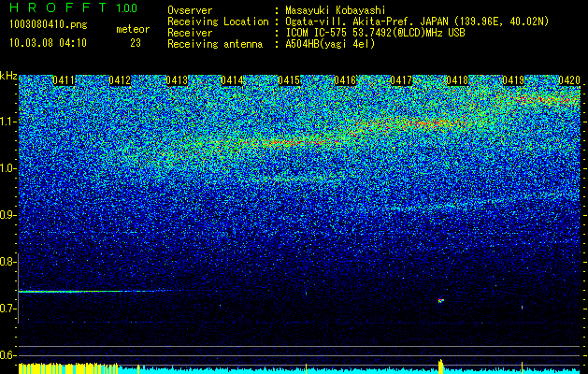
Task: Click the 1.1 frequency axis label
Action: (7, 122)
